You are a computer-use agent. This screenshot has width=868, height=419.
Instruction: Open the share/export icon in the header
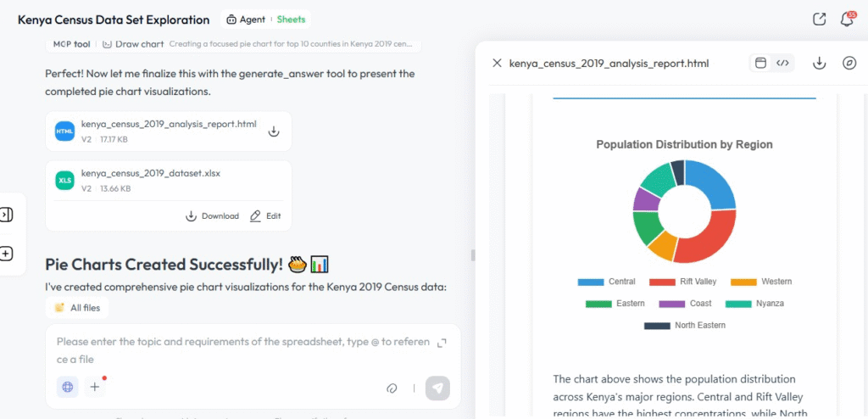(x=819, y=19)
